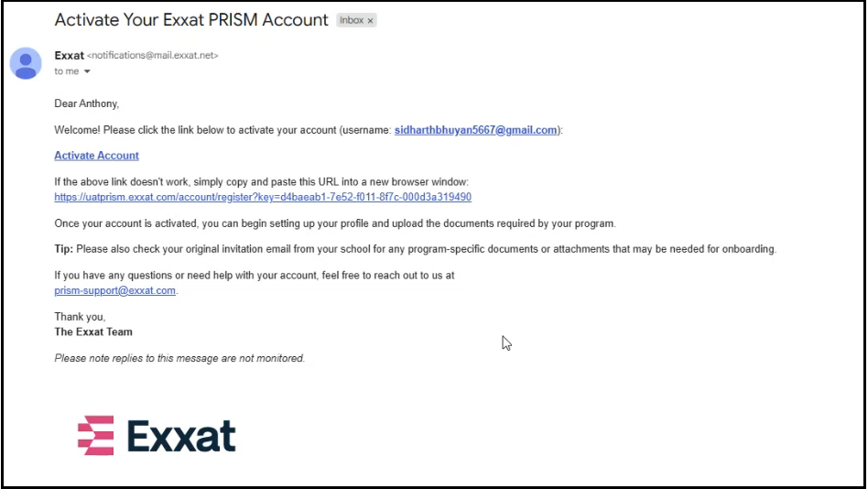Click the 'Thank you,' closing line
This screenshot has width=868, height=489.
tap(80, 317)
